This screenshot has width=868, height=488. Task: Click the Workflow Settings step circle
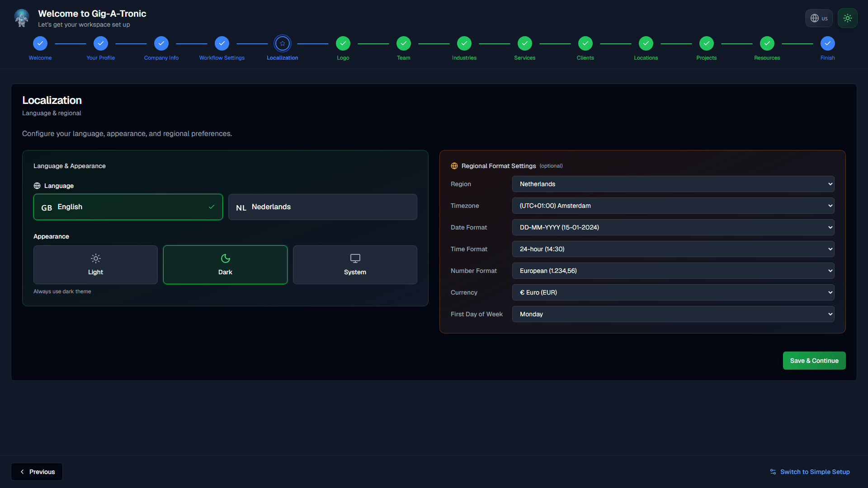point(222,43)
